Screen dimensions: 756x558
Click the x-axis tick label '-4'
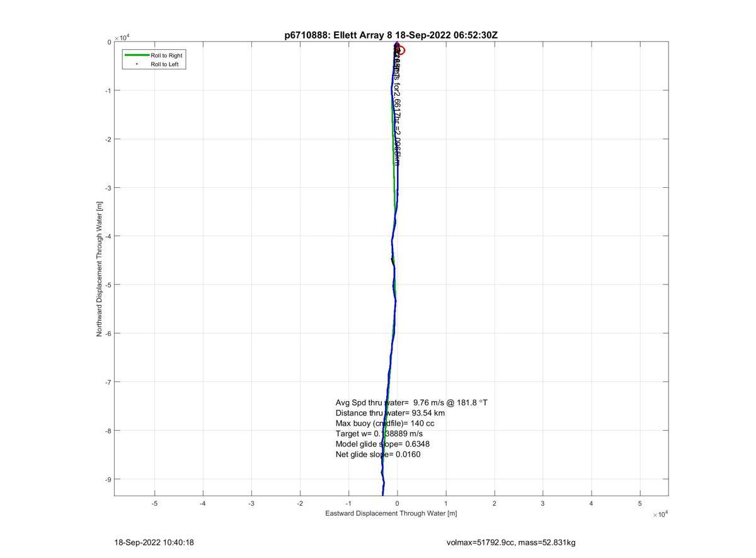(203, 503)
